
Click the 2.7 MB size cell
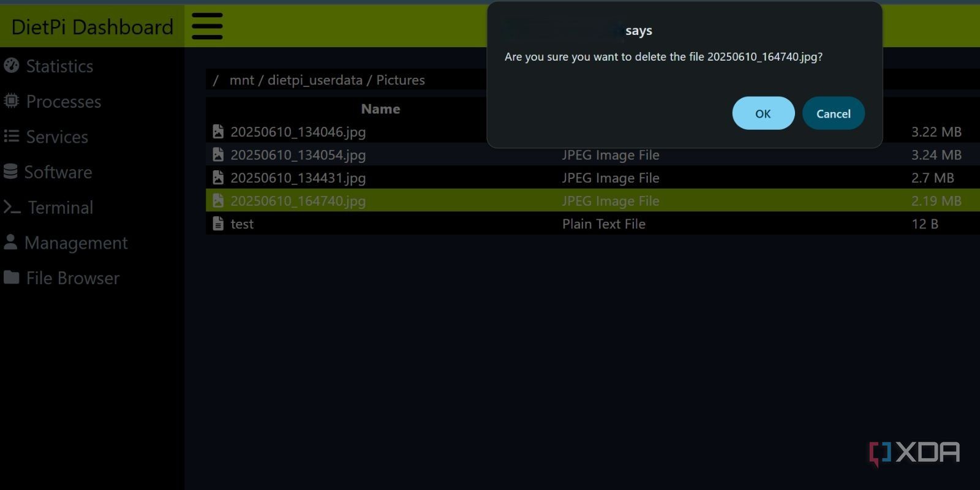click(933, 178)
